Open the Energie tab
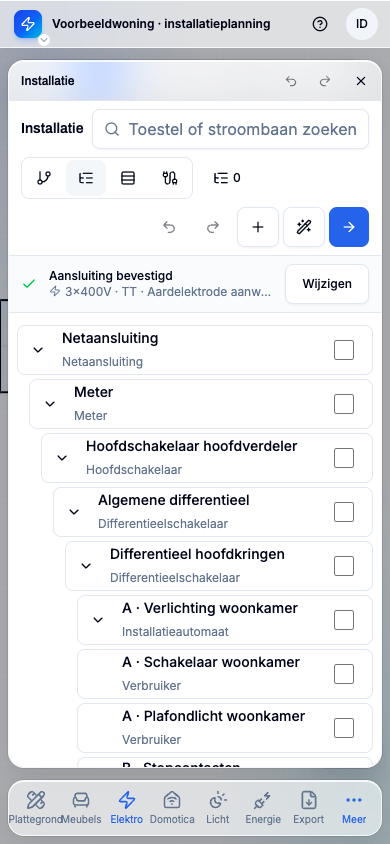The image size is (390, 844). (263, 808)
